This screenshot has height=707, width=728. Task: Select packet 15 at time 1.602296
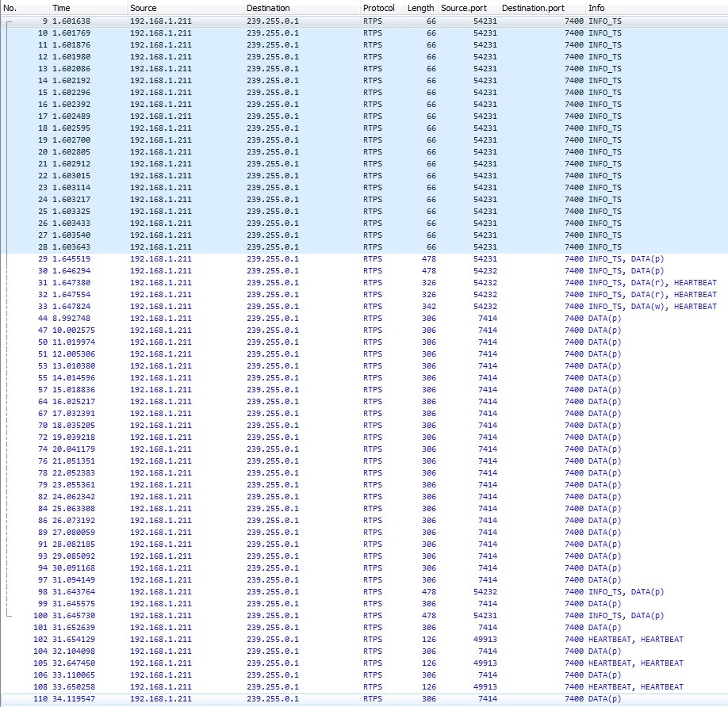[364, 92]
